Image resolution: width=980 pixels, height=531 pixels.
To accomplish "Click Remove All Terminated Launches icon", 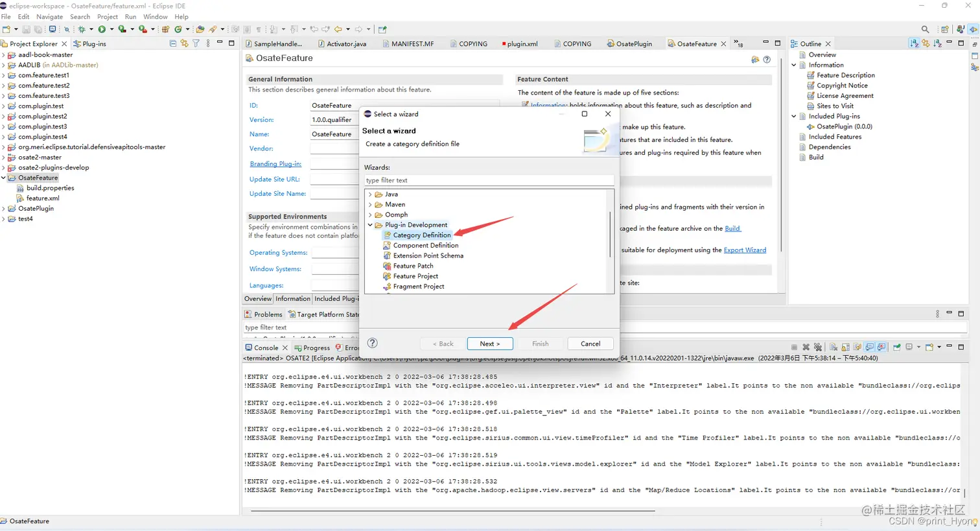I will [x=818, y=347].
